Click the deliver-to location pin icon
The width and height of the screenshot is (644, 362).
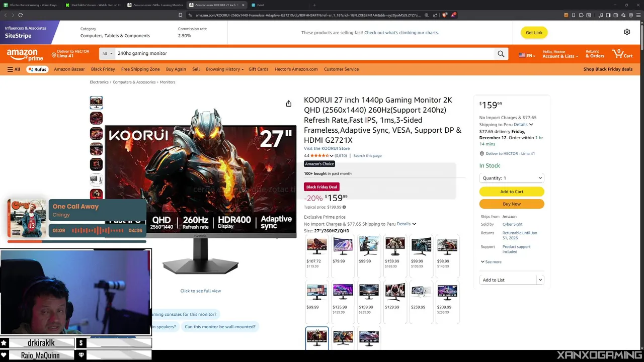[54, 54]
